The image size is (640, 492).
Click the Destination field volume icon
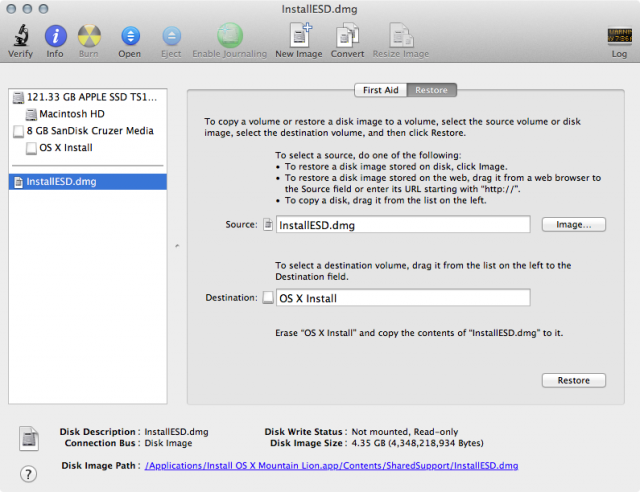268,297
